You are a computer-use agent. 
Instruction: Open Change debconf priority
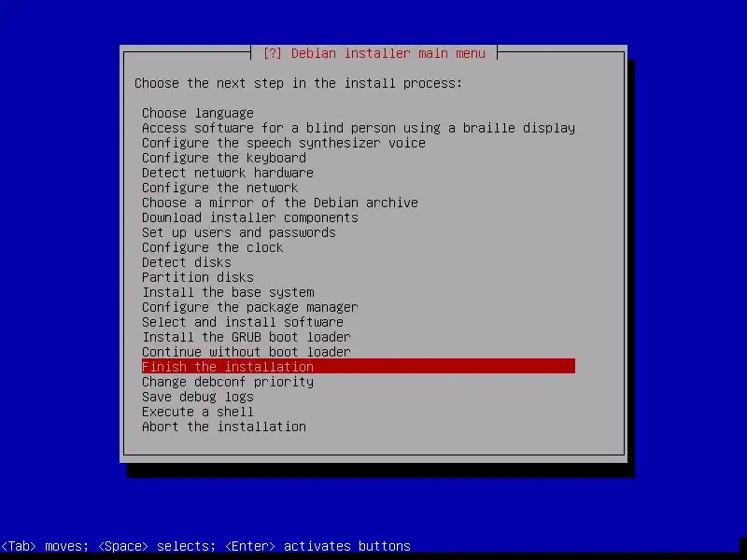tap(359, 382)
